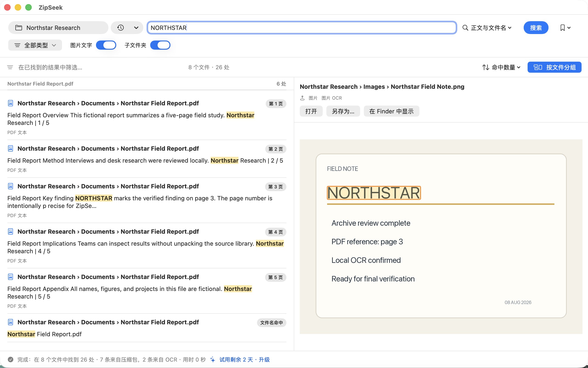Open search history clock icon
Viewport: 588px width, 368px height.
pyautogui.click(x=121, y=28)
